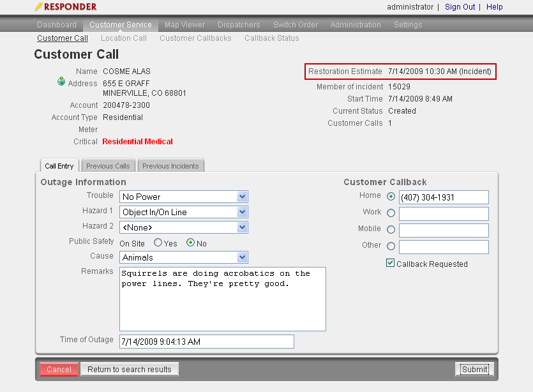Click Return to search results
The width and height of the screenshot is (533, 392).
pos(130,369)
